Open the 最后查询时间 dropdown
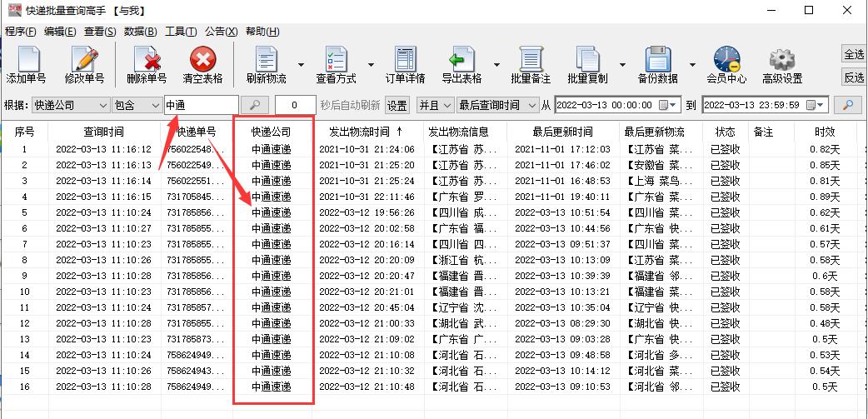 pyautogui.click(x=497, y=105)
